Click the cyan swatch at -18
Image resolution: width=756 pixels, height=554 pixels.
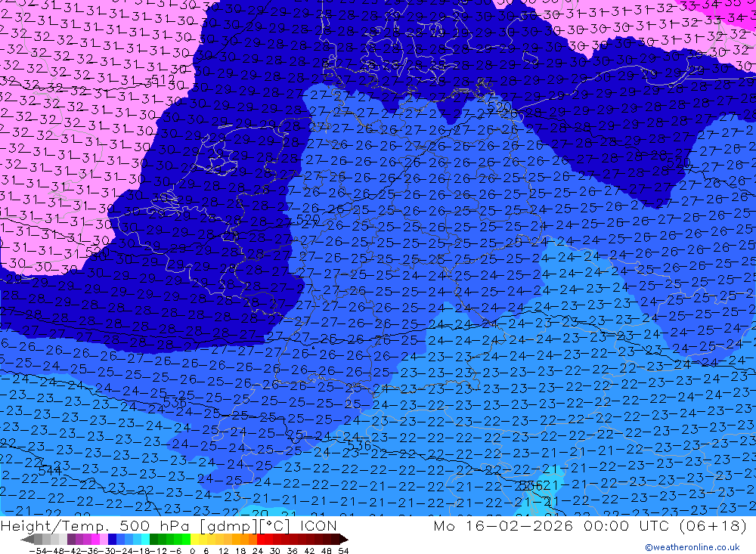click(x=146, y=539)
